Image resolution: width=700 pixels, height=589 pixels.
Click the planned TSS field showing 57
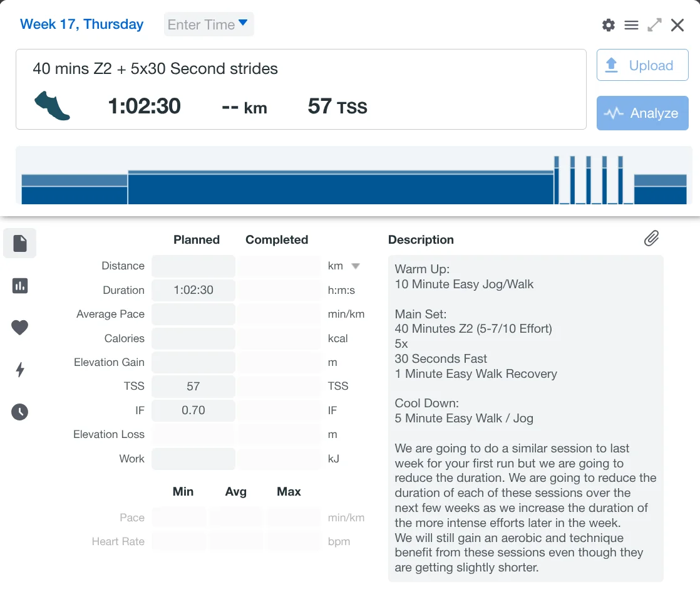(x=193, y=387)
